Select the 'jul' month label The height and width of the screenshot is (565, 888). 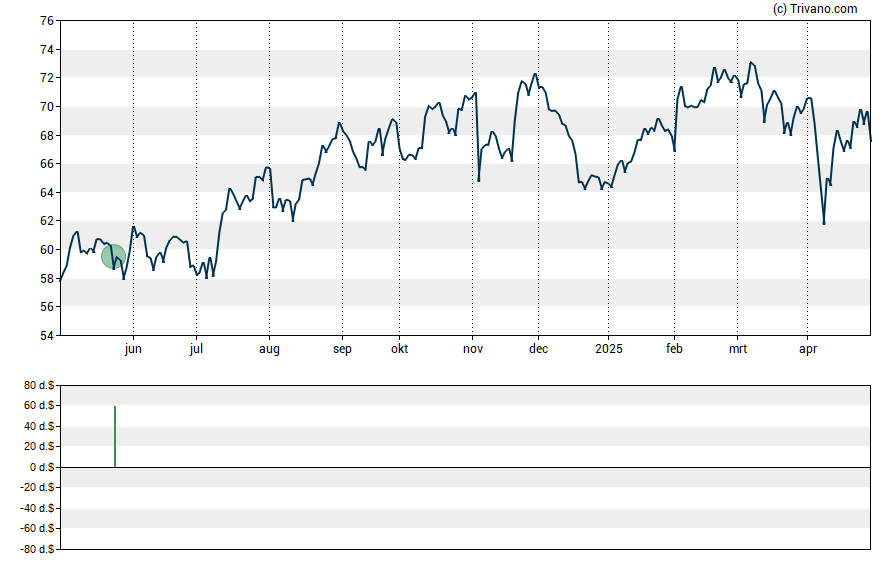[197, 349]
